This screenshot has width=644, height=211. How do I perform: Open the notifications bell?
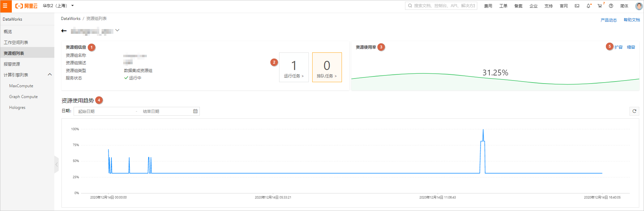[x=588, y=6]
